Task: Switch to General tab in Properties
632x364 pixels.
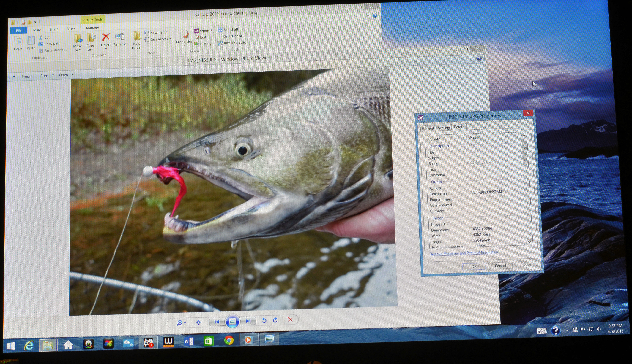Action: tap(428, 128)
